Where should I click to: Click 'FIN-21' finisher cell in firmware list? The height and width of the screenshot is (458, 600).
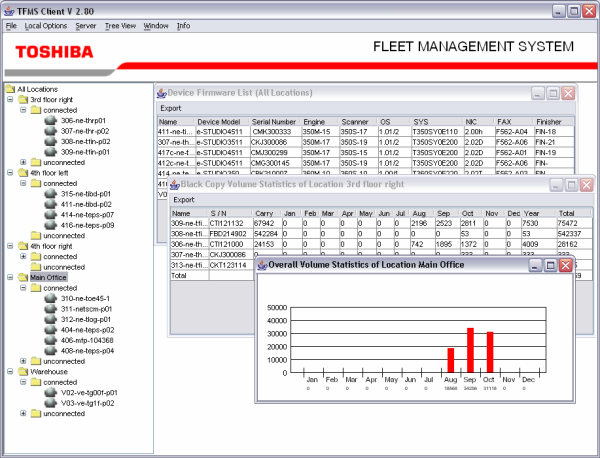[x=553, y=142]
